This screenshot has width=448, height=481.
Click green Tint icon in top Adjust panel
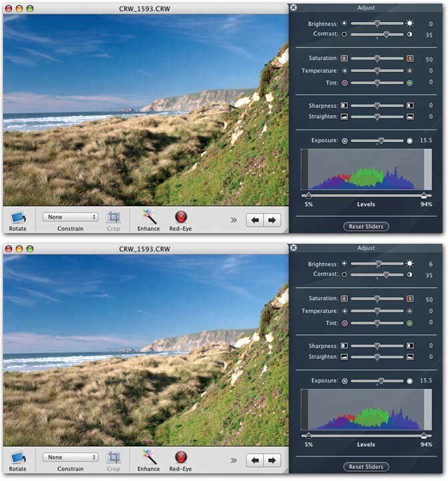[410, 83]
